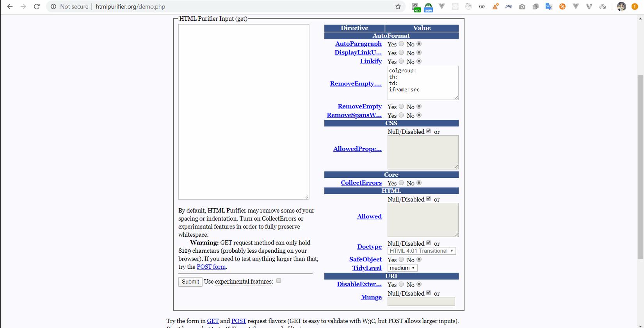Screen dimensions: 644x328
Task: Uncheck Null/Disabled for Munge
Action: point(429,293)
